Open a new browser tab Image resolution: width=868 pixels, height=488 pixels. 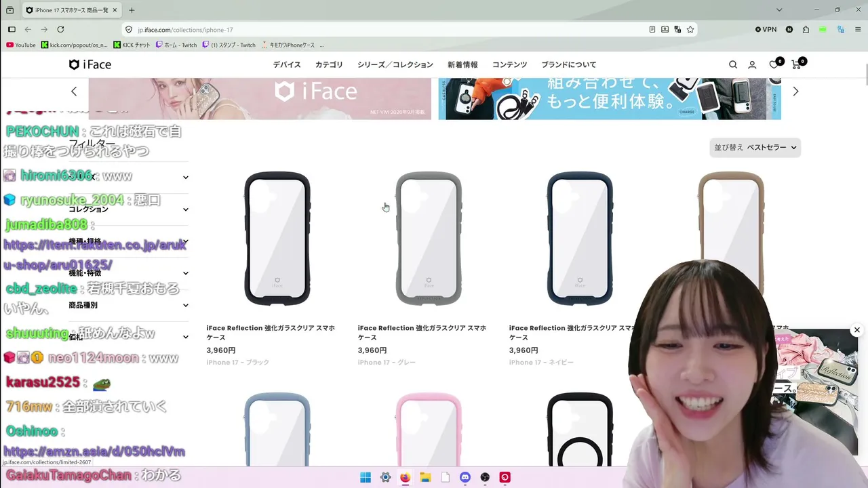[x=132, y=10]
